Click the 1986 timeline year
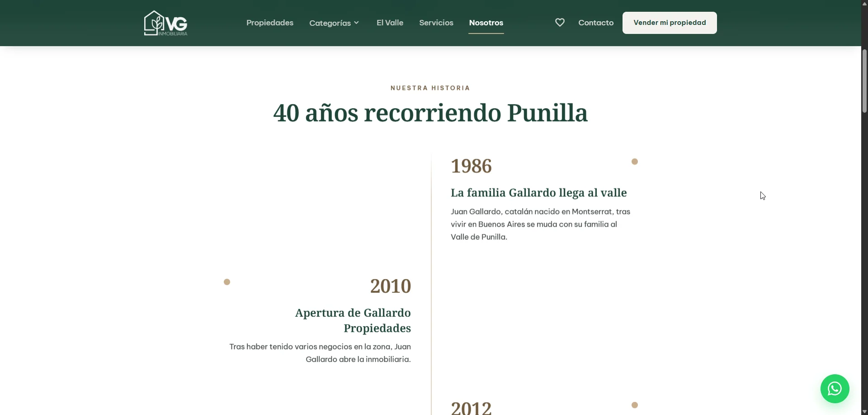Screen dimensions: 868x415 click(x=471, y=166)
